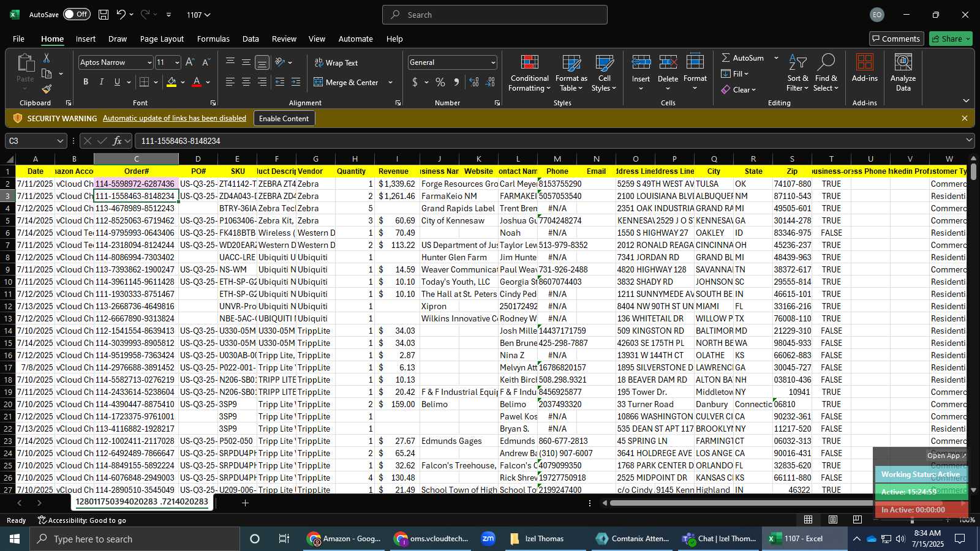This screenshot has height=551, width=980.
Task: Toggle the AutoSave switch
Action: click(77, 15)
